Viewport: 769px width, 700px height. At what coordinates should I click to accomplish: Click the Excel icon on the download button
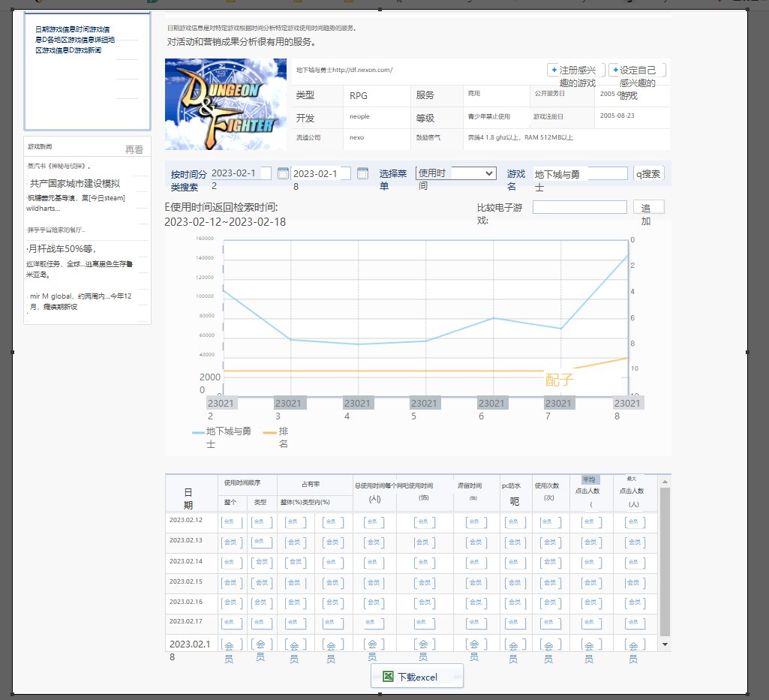[388, 677]
